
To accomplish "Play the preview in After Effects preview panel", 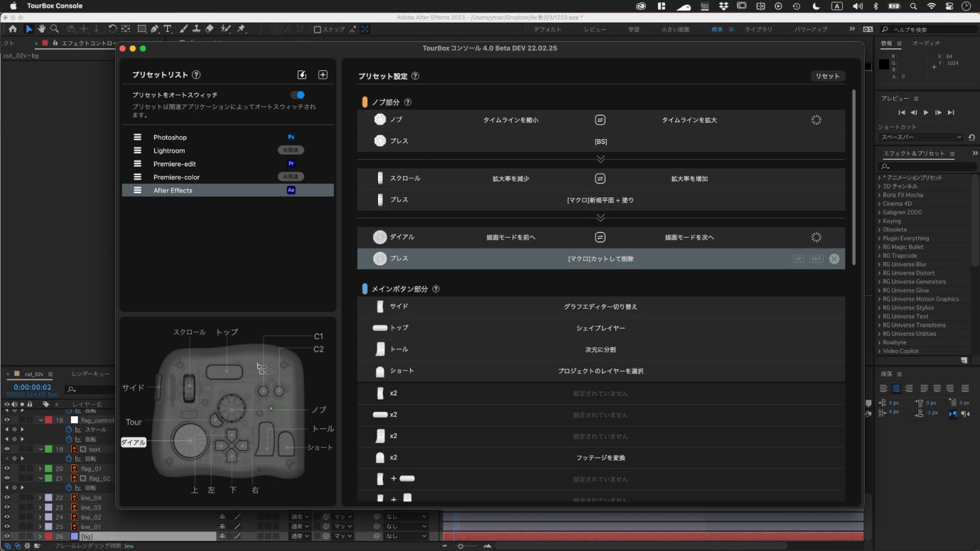I will point(926,112).
